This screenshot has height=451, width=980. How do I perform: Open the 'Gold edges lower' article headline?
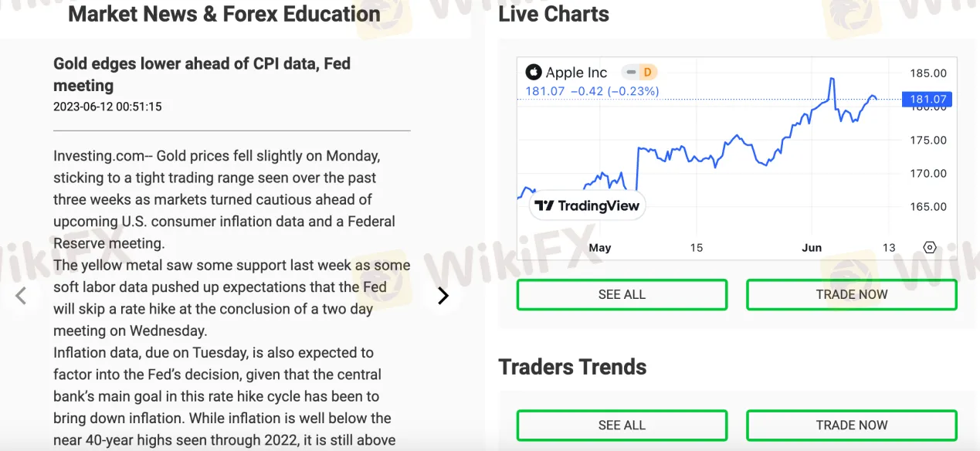pyautogui.click(x=202, y=74)
